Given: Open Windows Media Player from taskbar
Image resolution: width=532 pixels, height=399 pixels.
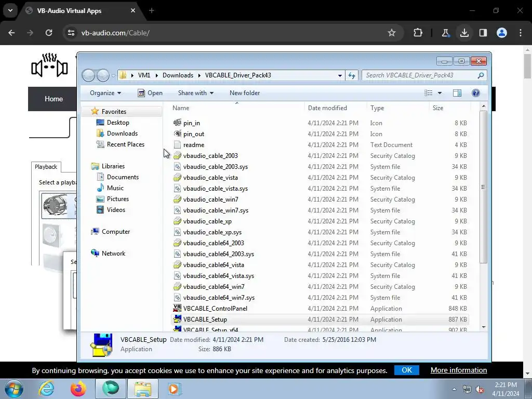Looking at the screenshot, I should coord(175,389).
